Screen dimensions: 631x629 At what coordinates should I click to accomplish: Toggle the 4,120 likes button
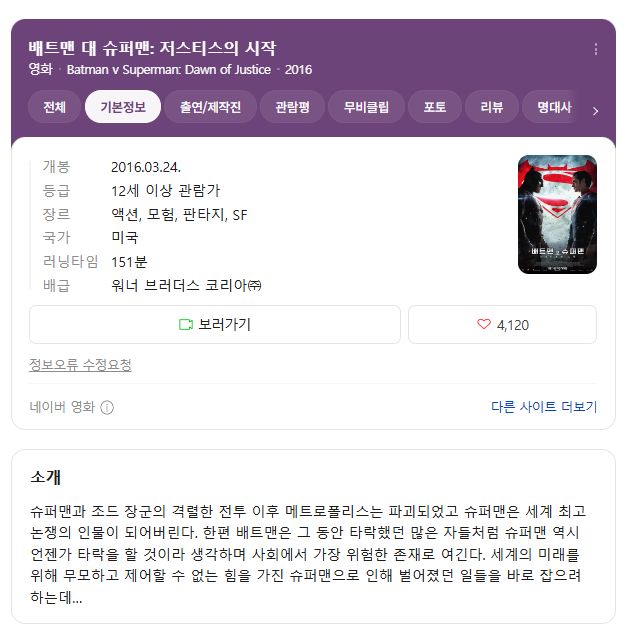point(503,324)
